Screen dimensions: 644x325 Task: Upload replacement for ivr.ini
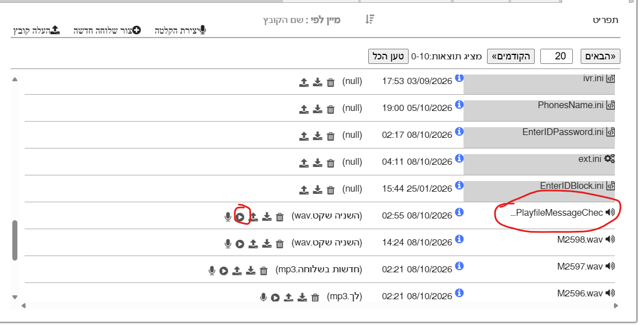click(304, 82)
